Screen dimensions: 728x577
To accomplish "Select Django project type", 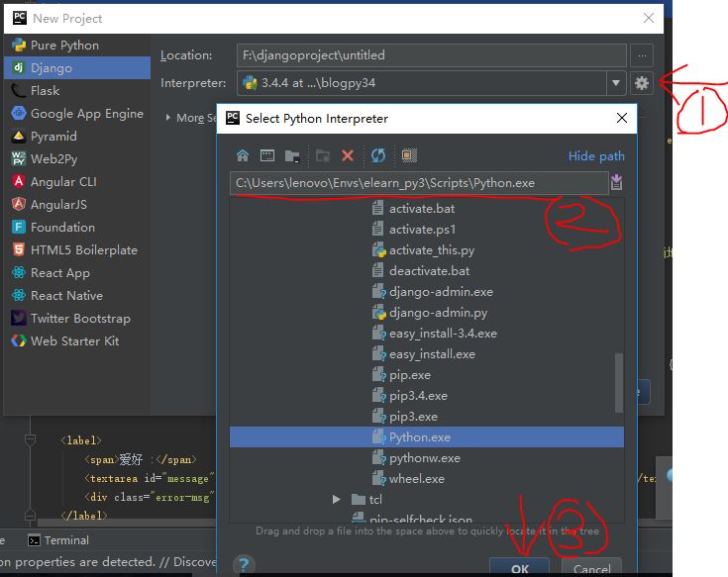I will [77, 67].
